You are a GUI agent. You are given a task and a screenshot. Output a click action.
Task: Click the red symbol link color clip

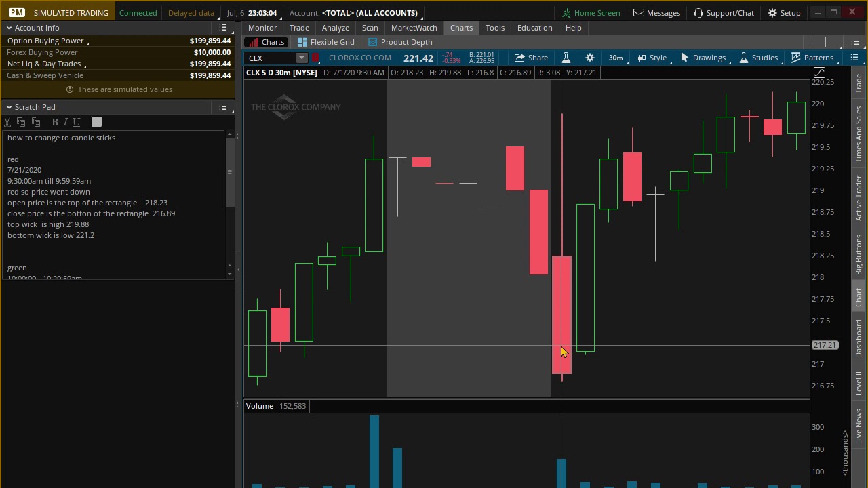[315, 58]
